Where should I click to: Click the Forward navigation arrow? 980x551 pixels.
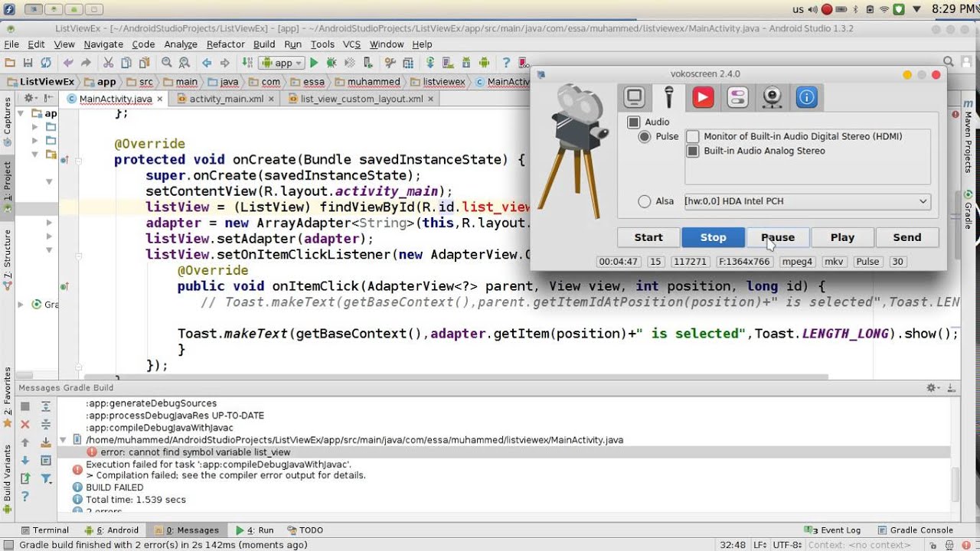click(x=224, y=63)
